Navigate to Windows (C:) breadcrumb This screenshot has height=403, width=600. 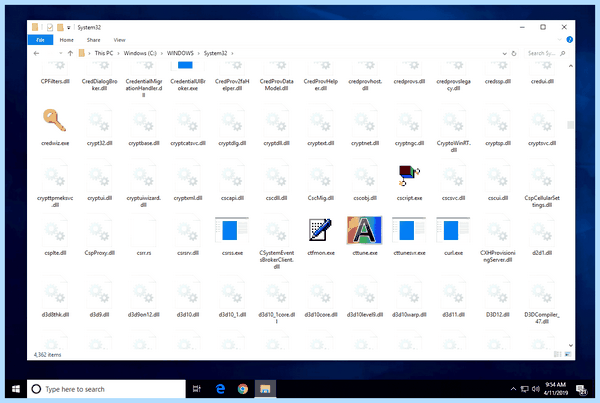(x=140, y=53)
